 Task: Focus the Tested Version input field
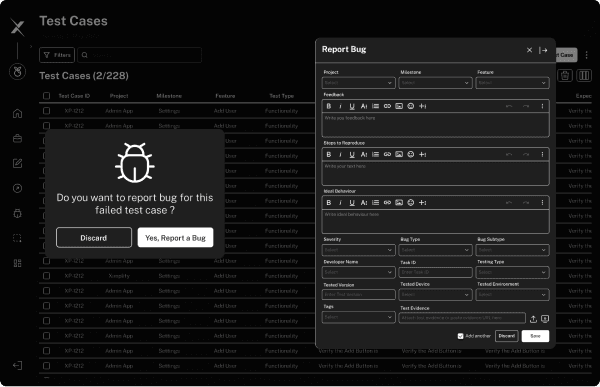(x=359, y=294)
